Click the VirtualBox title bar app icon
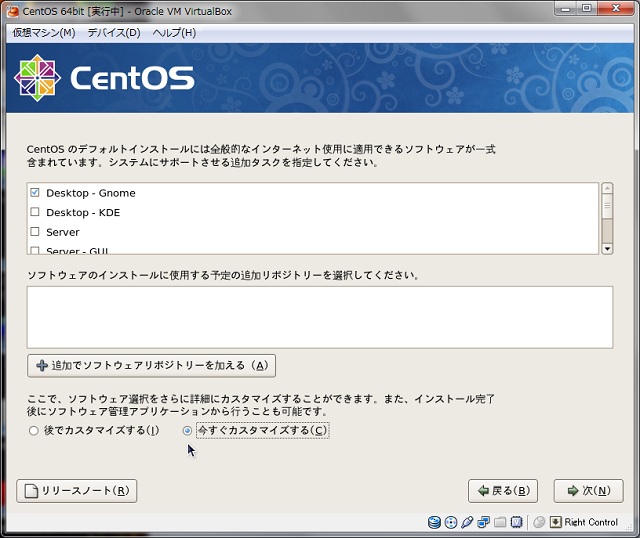This screenshot has height=538, width=640. [x=13, y=11]
